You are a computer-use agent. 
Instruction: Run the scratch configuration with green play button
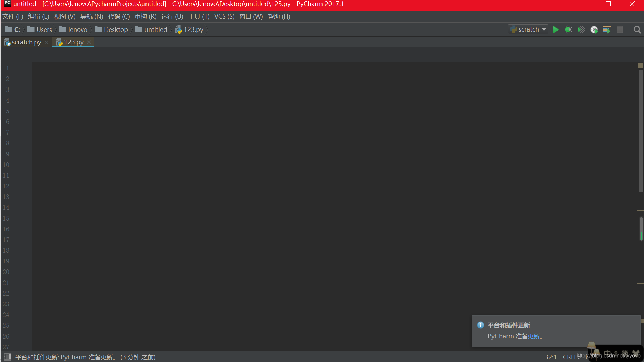coord(555,29)
